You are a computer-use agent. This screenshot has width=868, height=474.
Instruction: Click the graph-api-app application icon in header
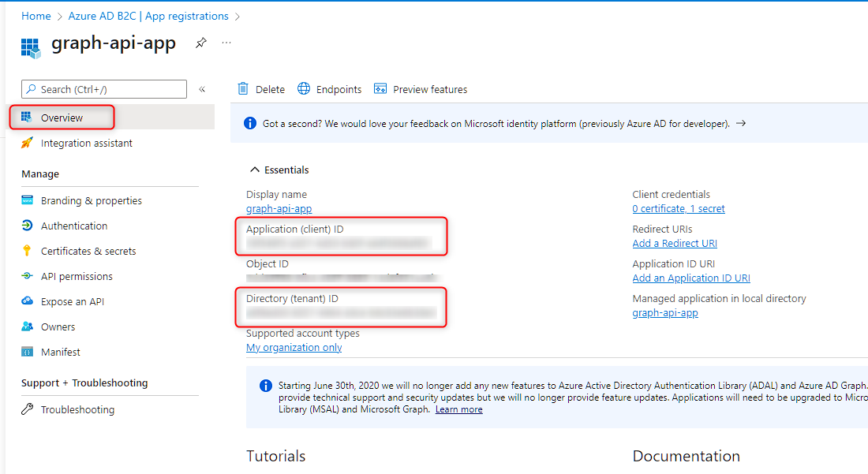point(31,47)
